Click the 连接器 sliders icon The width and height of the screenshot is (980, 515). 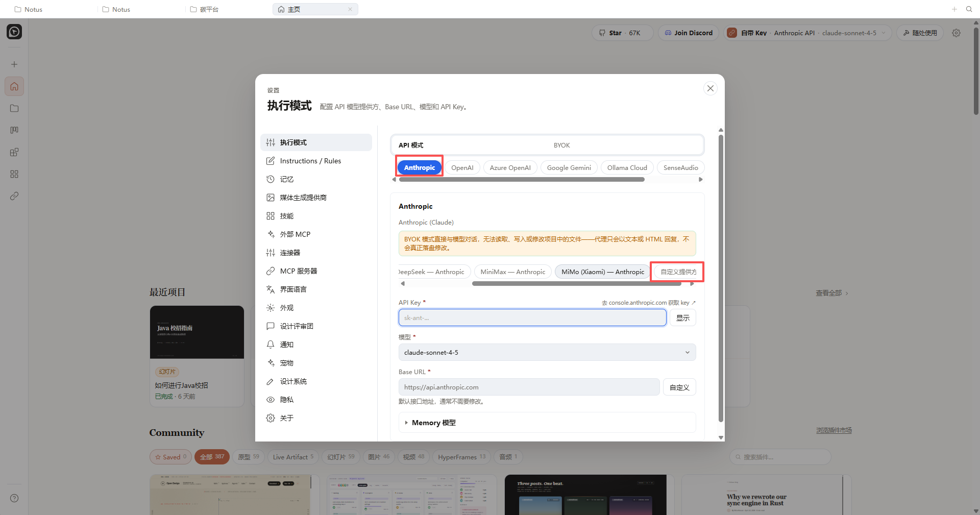271,253
